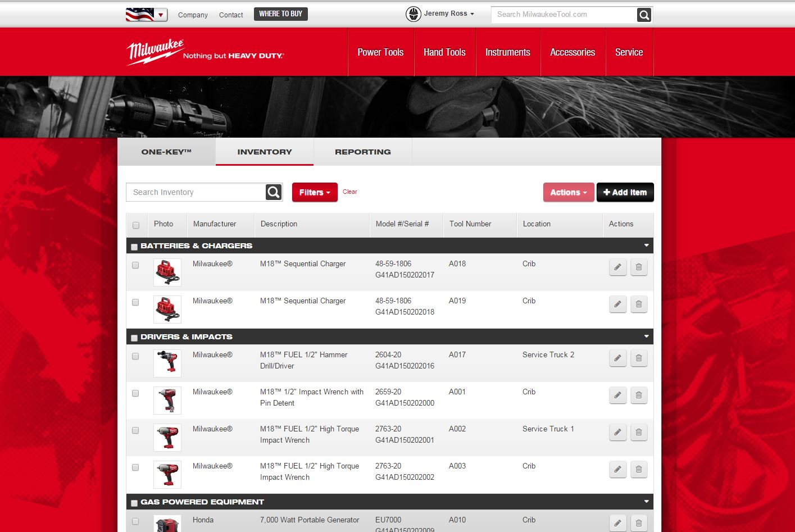Switch to the Inventory tab
This screenshot has width=795, height=532.
coord(265,152)
